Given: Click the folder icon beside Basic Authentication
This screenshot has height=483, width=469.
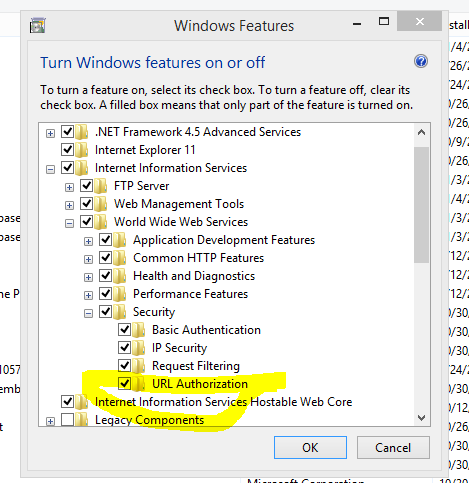Looking at the screenshot, I should (138, 330).
